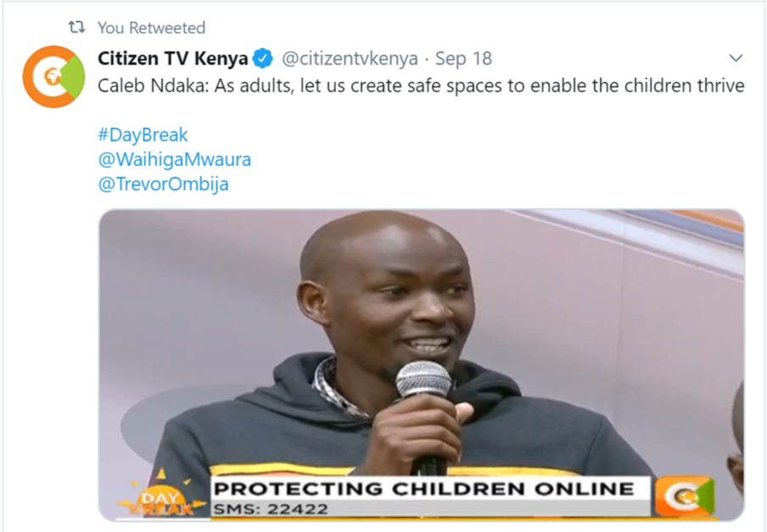Open the #DayBreak hashtag
Screen dimensions: 767x532
(143, 135)
